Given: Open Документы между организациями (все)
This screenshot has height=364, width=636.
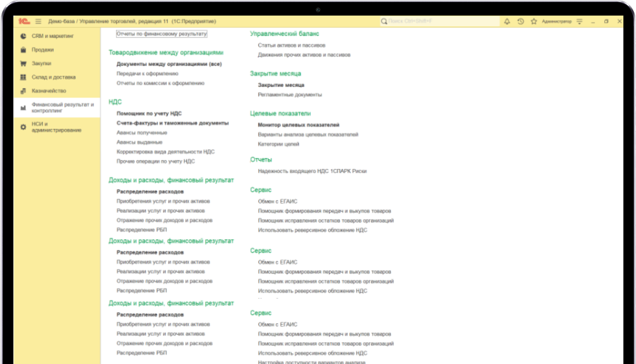Looking at the screenshot, I should click(x=169, y=64).
